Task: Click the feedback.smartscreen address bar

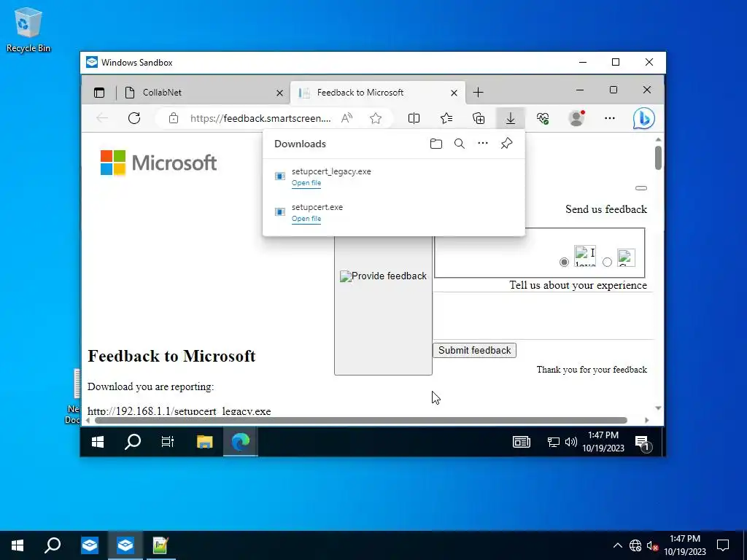Action: pos(260,118)
